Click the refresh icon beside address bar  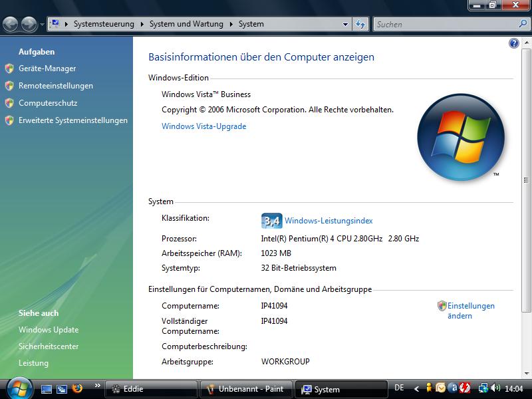coord(360,24)
